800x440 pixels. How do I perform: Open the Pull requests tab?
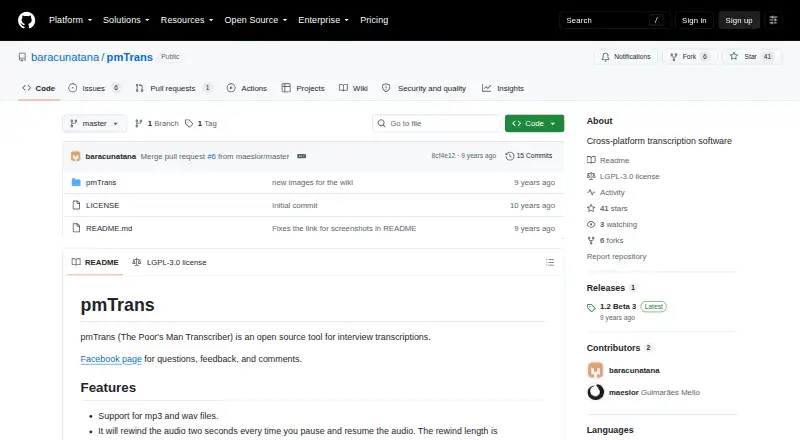click(173, 88)
